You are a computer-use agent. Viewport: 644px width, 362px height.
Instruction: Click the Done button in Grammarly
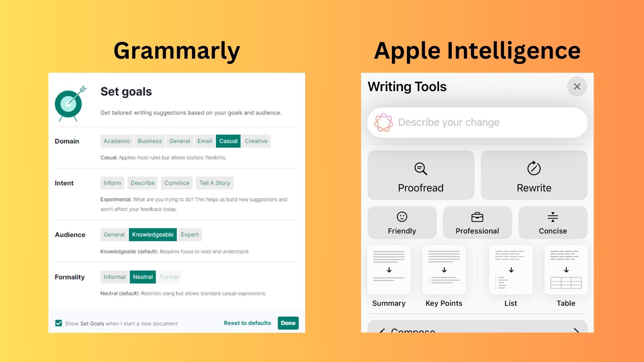click(x=288, y=323)
